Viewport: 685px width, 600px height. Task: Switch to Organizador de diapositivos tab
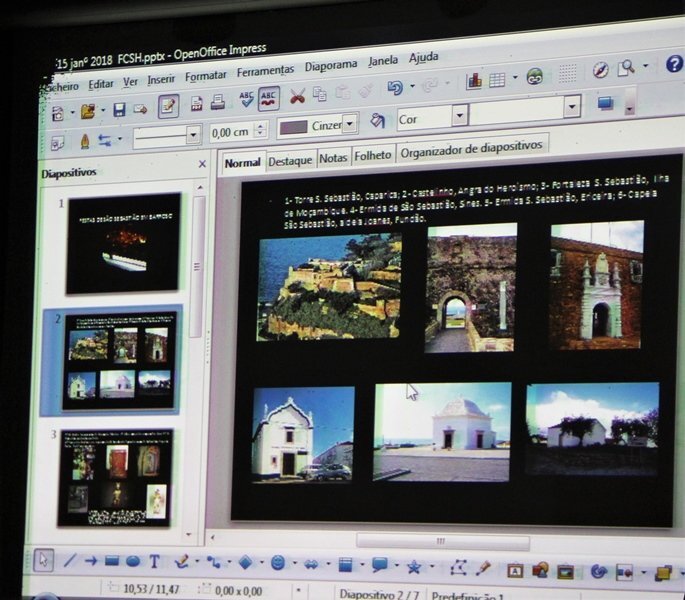click(472, 146)
